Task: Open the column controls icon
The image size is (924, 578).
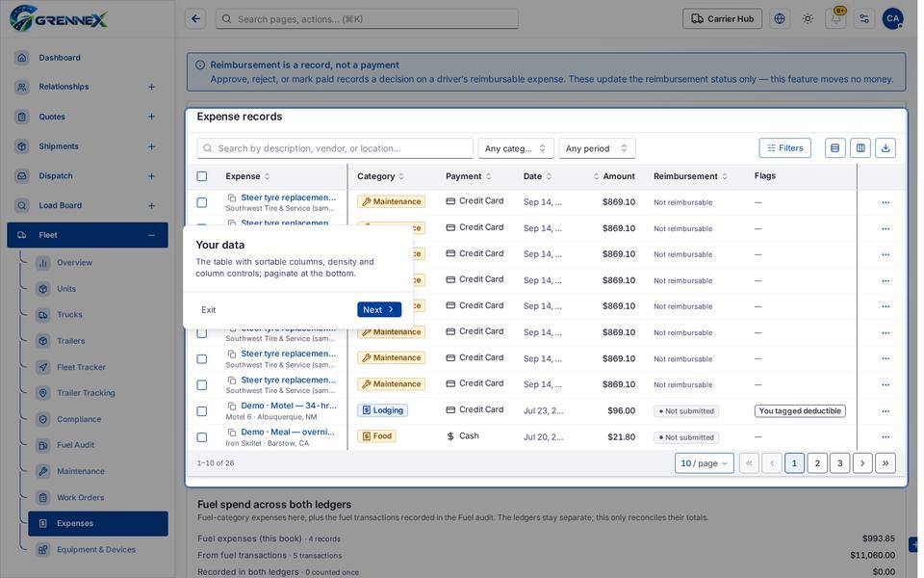Action: point(860,148)
